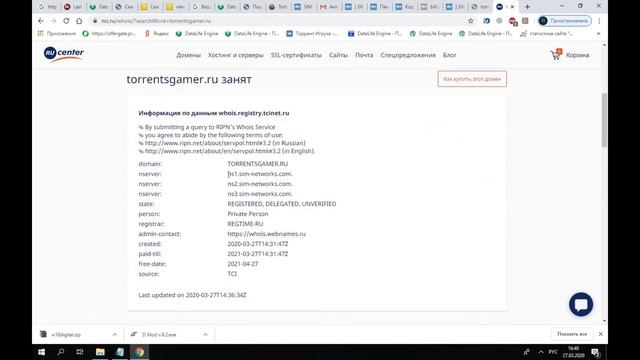The height and width of the screenshot is (360, 640).
Task: Select the Private Person value
Action: pos(248,214)
